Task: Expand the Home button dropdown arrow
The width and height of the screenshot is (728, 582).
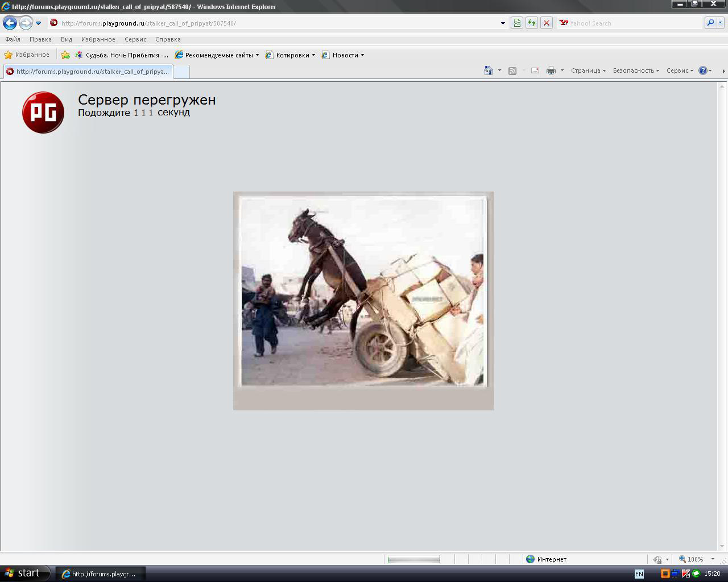Action: pyautogui.click(x=499, y=70)
